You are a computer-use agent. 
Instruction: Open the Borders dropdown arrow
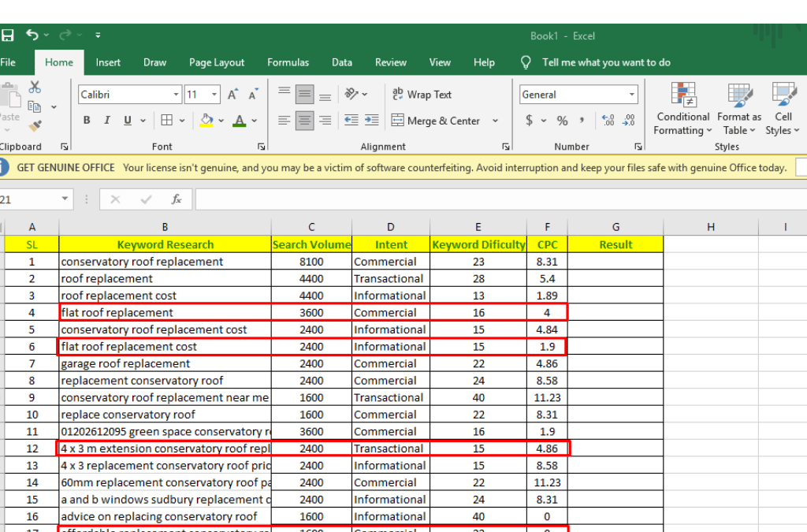(182, 121)
